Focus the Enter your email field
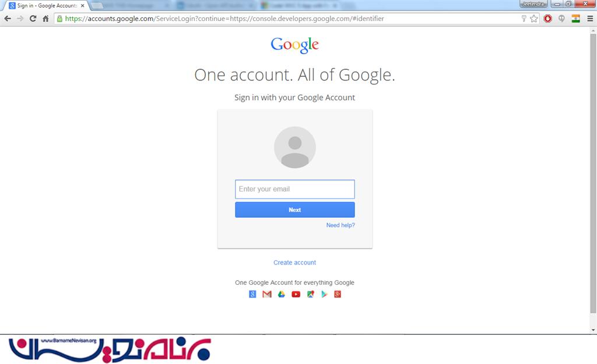The image size is (597, 364). (x=294, y=189)
